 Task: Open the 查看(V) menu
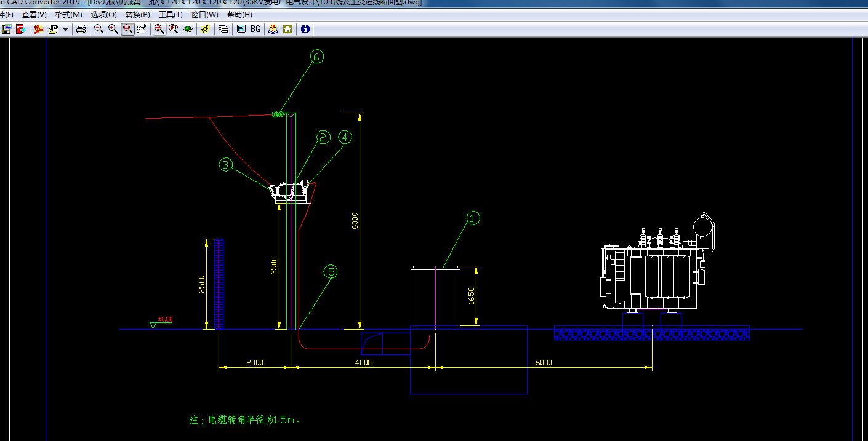(34, 14)
